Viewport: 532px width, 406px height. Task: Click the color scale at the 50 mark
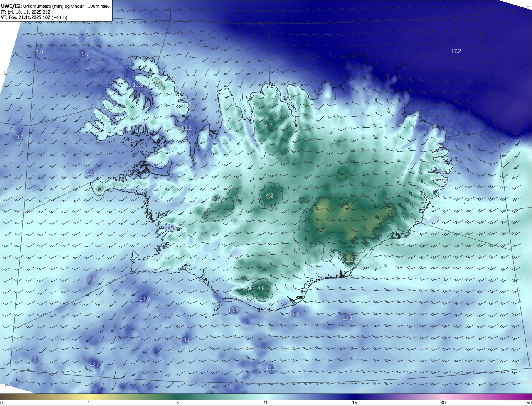(529, 403)
